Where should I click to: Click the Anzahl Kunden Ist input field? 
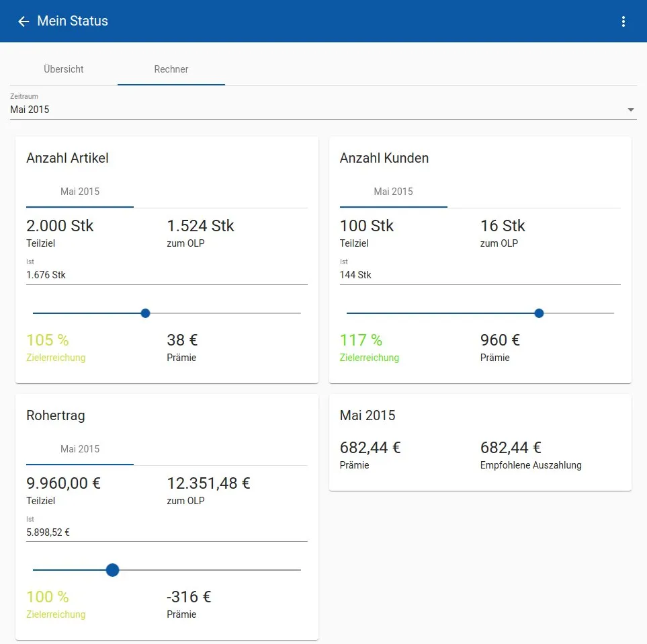coord(480,275)
